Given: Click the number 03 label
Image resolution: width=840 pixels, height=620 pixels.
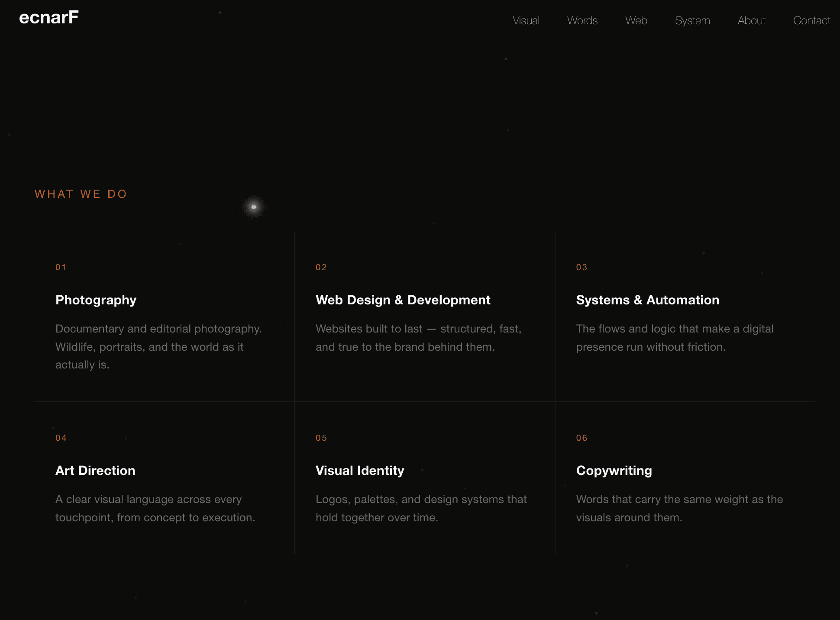Looking at the screenshot, I should (x=582, y=267).
